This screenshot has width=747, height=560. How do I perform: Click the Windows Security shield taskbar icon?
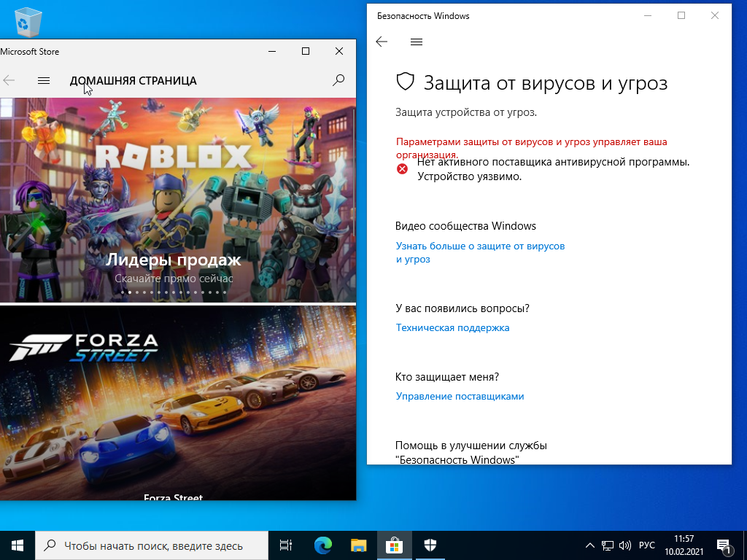point(430,545)
